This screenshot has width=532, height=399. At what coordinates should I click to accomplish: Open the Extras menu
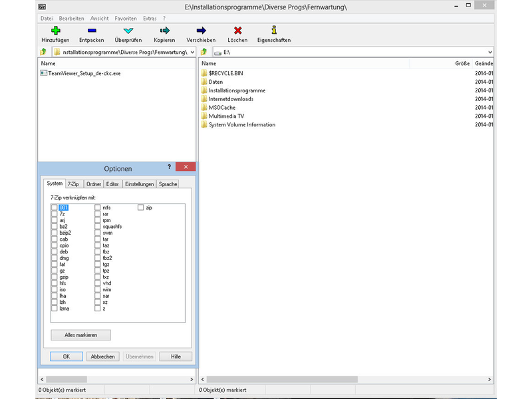click(150, 19)
